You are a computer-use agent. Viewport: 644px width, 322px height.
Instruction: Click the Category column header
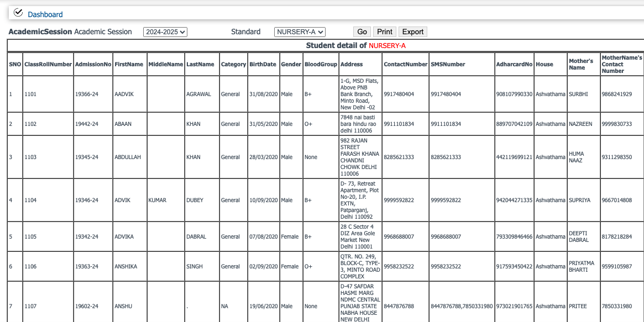pyautogui.click(x=234, y=65)
